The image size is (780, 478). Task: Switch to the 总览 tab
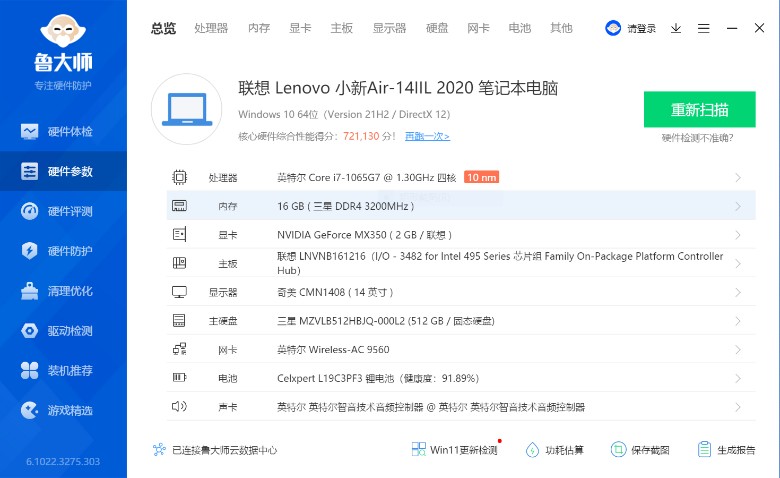pyautogui.click(x=164, y=28)
